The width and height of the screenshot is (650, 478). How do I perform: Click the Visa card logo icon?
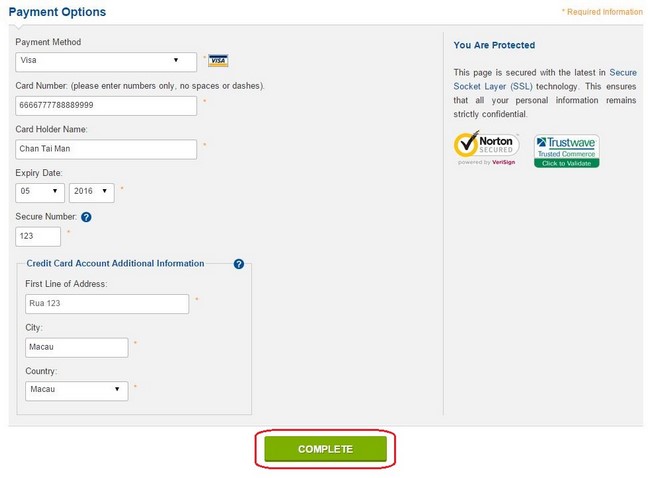point(218,61)
